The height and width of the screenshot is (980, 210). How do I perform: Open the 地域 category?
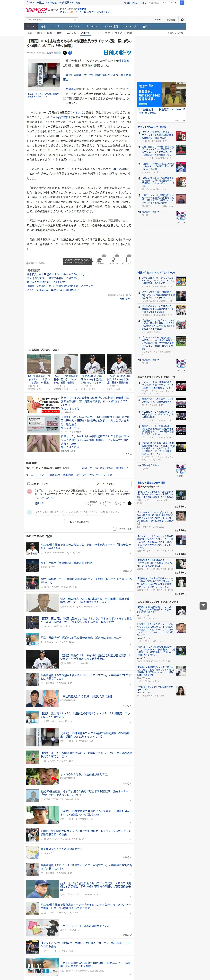(129, 33)
